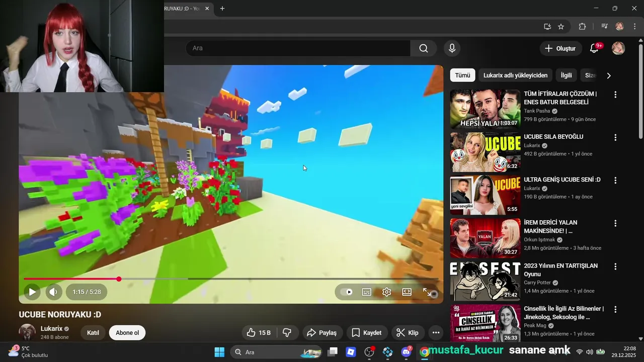The width and height of the screenshot is (644, 362).
Task: Like the video with 15 B likes
Action: [259, 333]
